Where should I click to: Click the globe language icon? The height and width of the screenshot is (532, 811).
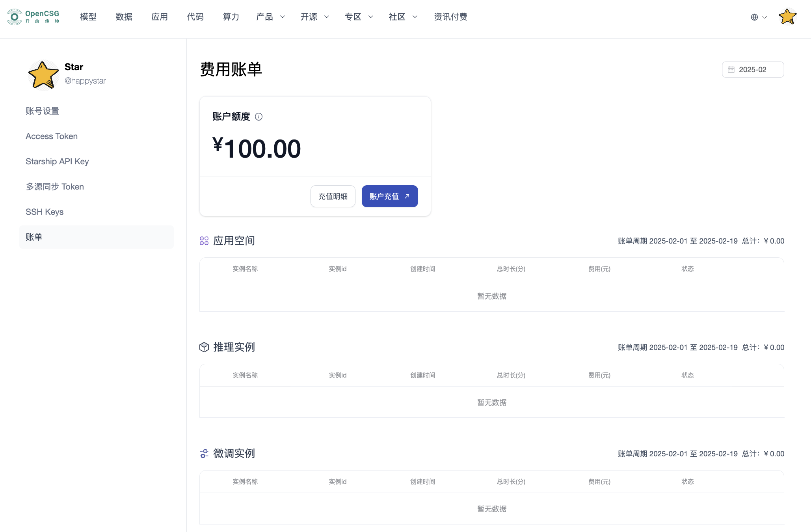(x=754, y=17)
